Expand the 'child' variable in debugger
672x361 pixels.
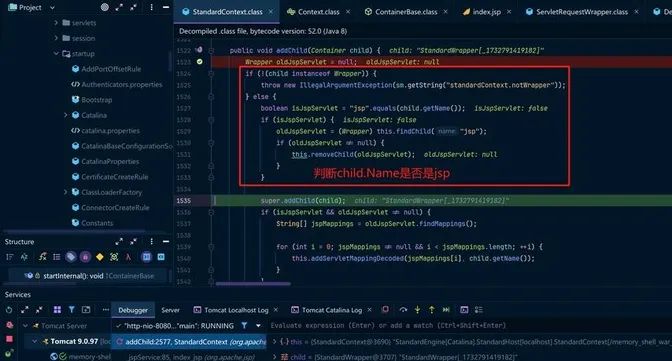pos(274,356)
